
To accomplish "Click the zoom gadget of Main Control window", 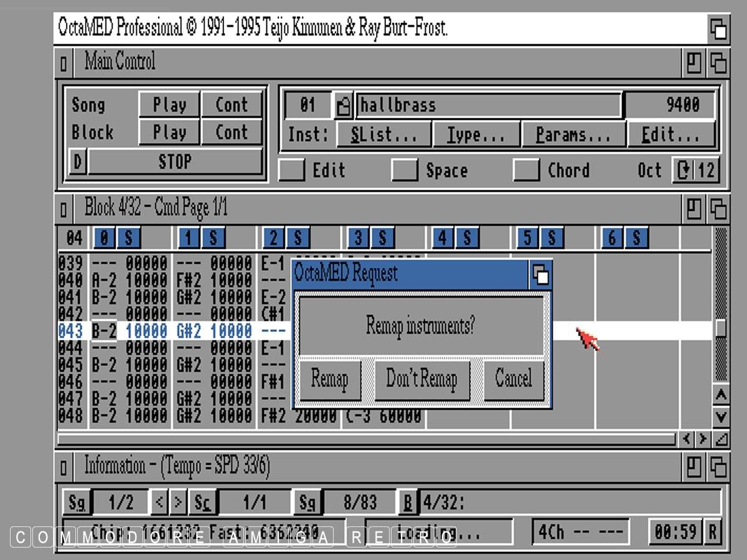I will pos(694,62).
